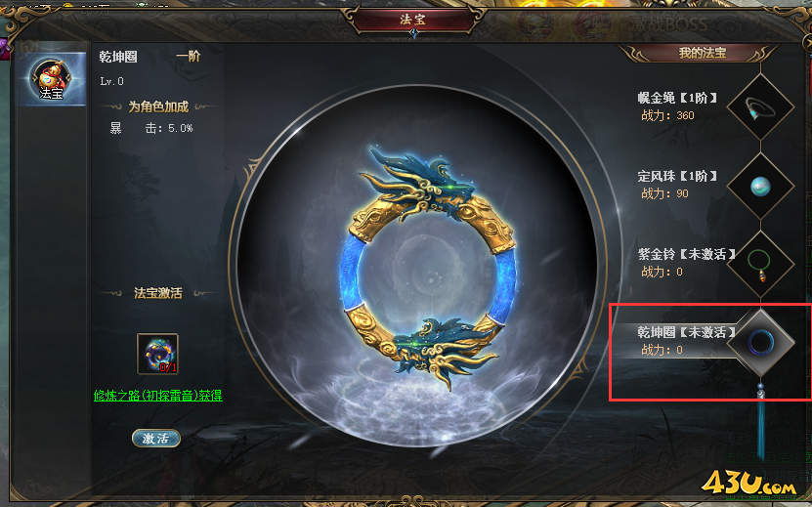Click the 暴击: 5.0% stat line
Screen dimensions: 812x507
click(151, 128)
